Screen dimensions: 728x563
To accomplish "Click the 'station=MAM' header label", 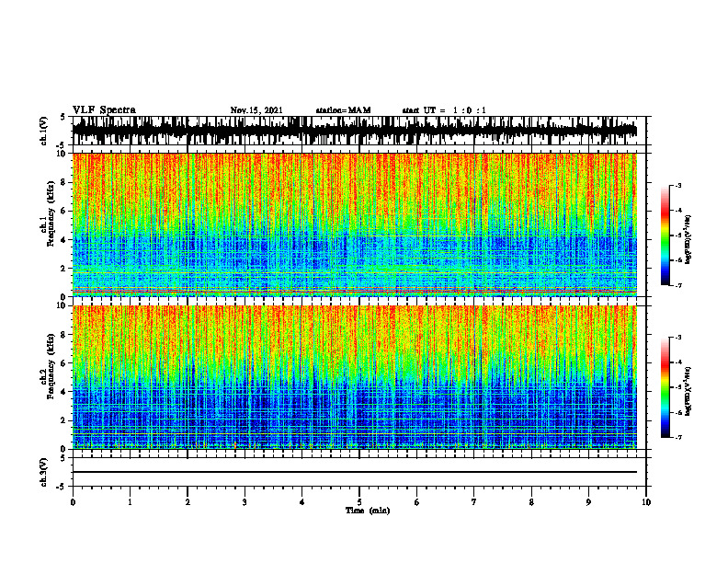I will point(343,110).
